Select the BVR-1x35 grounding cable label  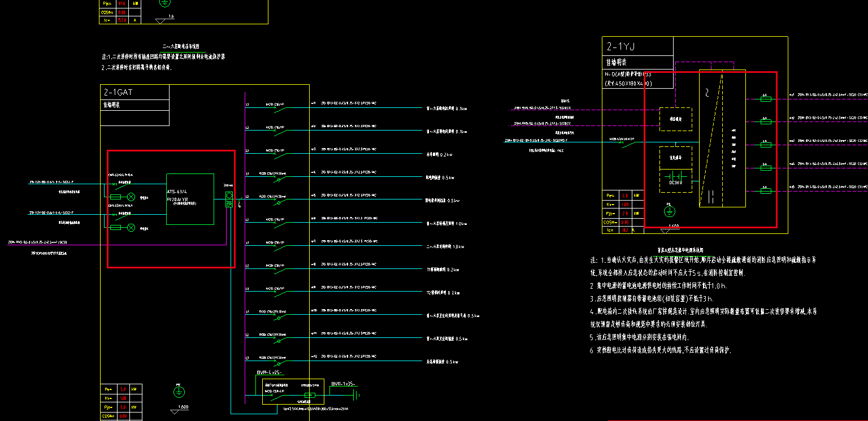[343, 384]
